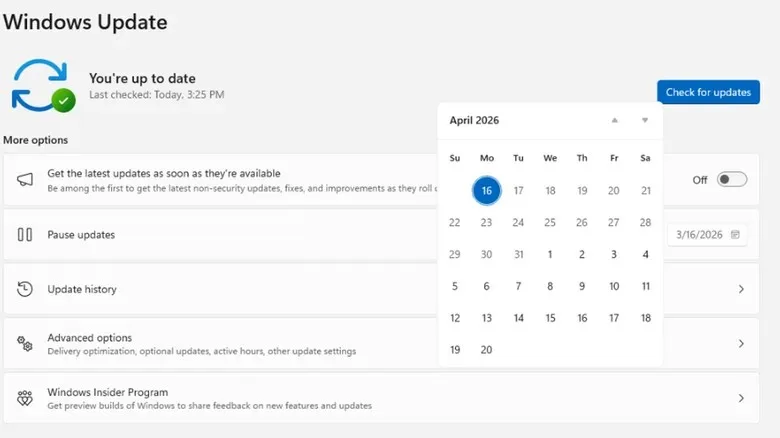This screenshot has height=438, width=780.
Task: Click the Check for updates button
Action: click(x=708, y=92)
